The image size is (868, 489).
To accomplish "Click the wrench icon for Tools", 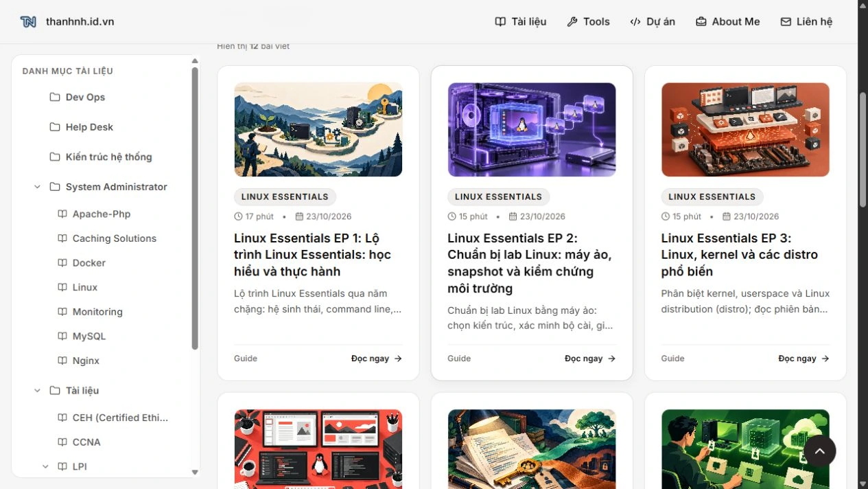I will tap(572, 22).
